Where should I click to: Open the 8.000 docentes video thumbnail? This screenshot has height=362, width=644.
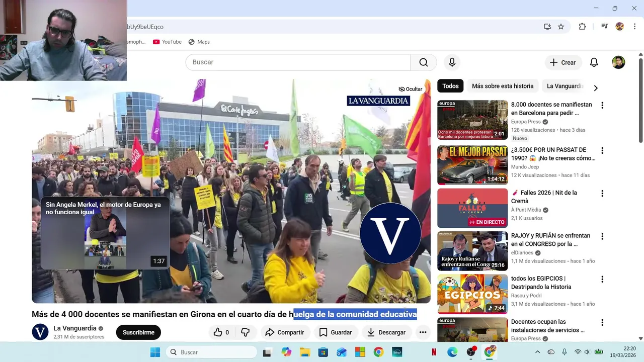point(472,120)
